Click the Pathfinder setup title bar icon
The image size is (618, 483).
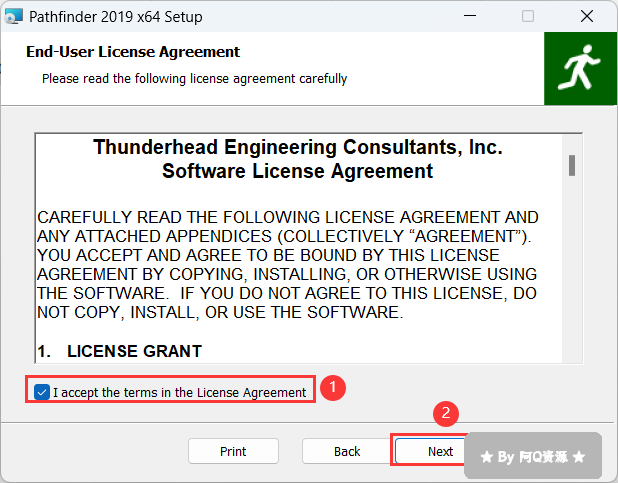point(13,17)
